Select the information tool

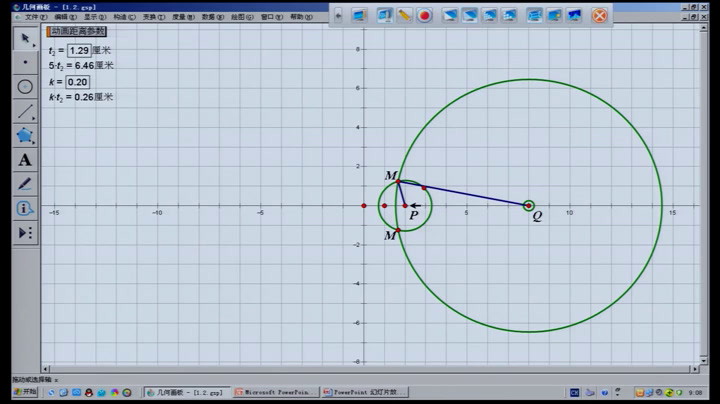pyautogui.click(x=25, y=208)
